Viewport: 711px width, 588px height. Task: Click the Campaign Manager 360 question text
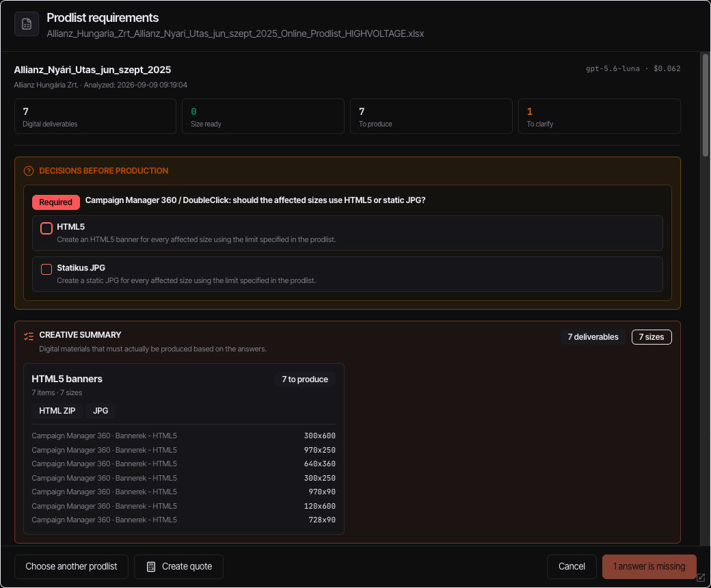coord(255,200)
